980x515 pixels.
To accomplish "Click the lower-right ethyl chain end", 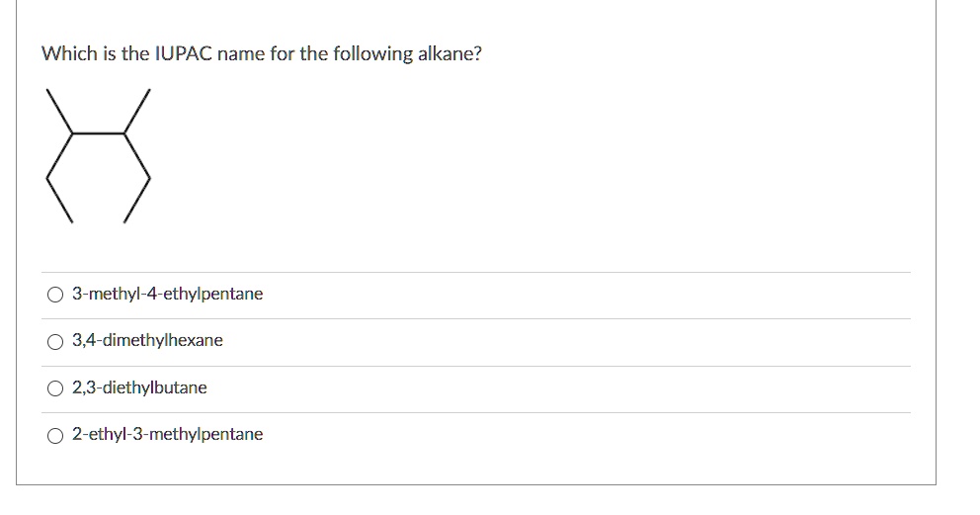I will tap(136, 202).
